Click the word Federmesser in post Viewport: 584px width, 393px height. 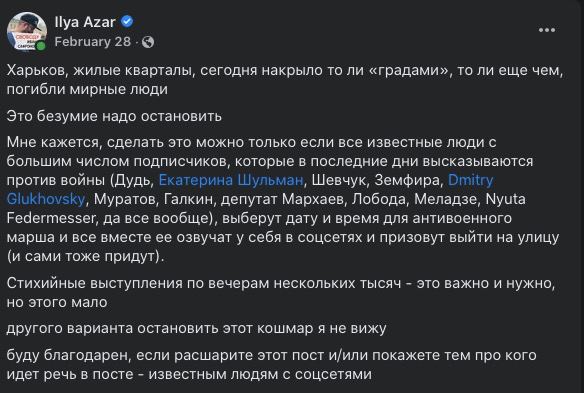(x=51, y=218)
